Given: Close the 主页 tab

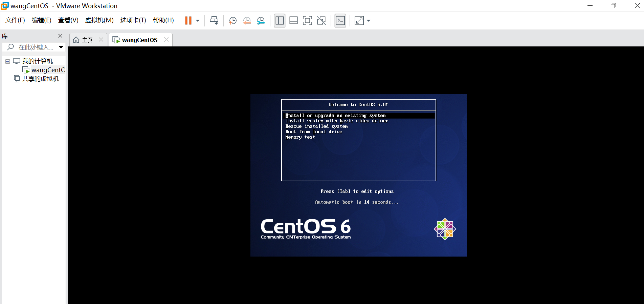Looking at the screenshot, I should point(101,40).
